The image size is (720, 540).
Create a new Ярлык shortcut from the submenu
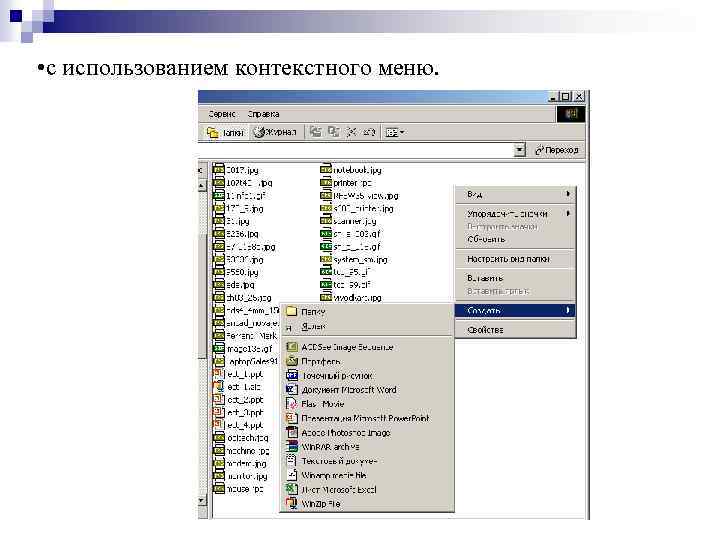(x=367, y=326)
